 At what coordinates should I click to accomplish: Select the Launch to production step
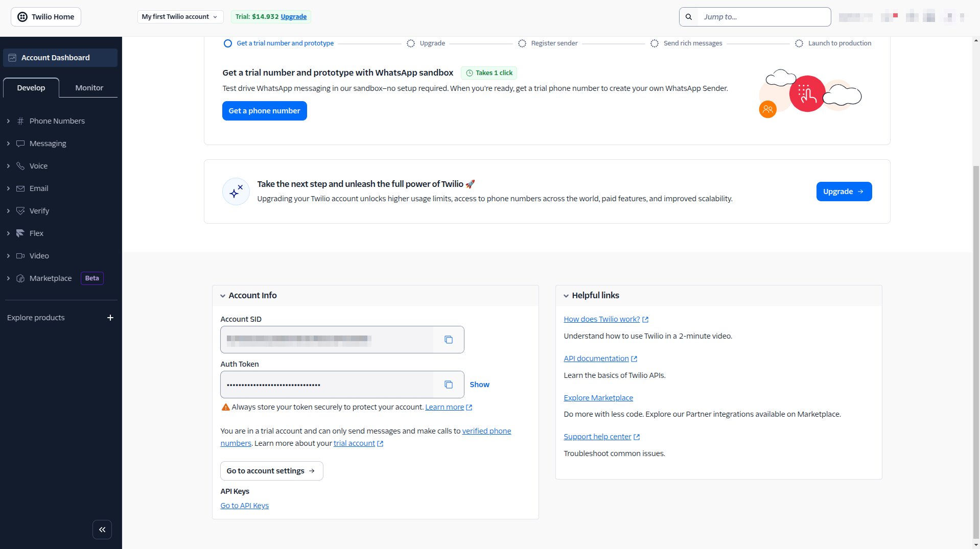tap(833, 43)
